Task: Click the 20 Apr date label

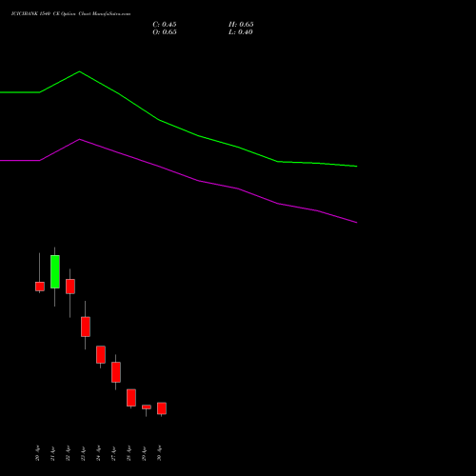Action: 37,453
